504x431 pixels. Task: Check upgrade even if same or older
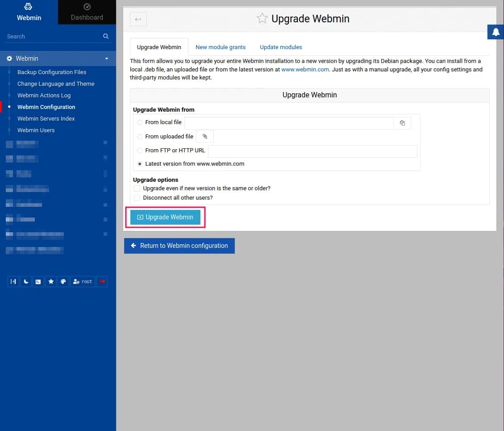click(x=137, y=188)
